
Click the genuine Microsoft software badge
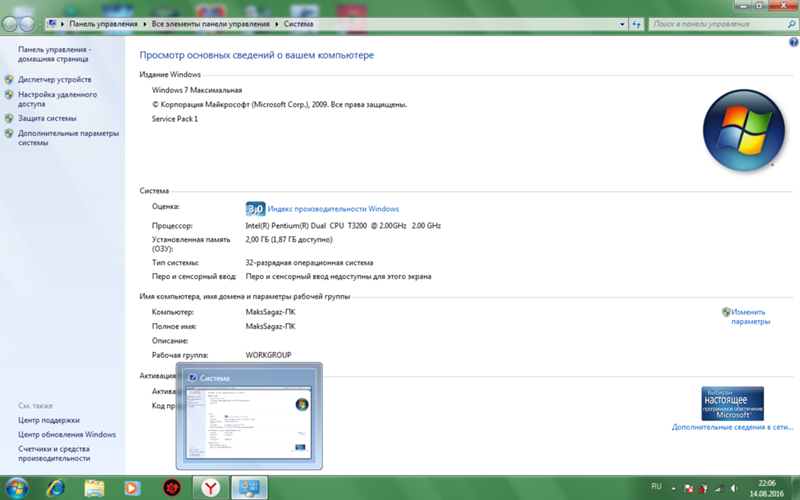pos(732,403)
